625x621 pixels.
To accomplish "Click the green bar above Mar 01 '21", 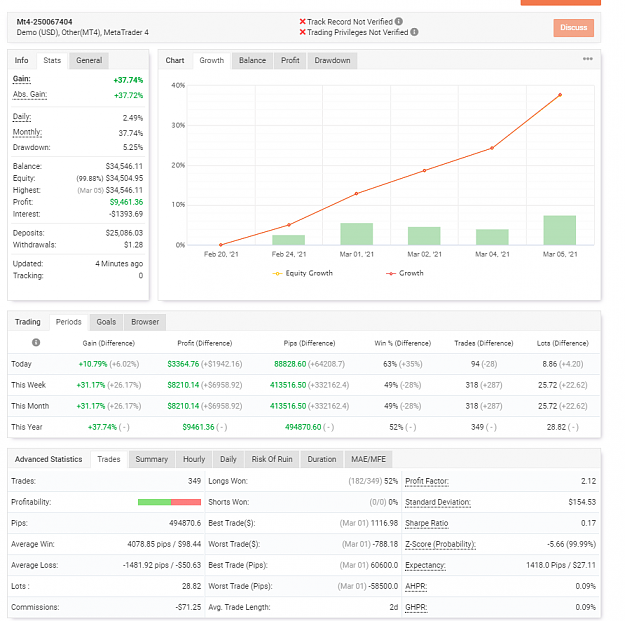I will 356,234.
